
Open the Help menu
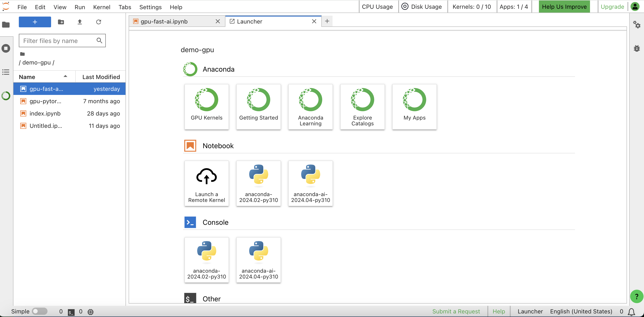(x=176, y=7)
